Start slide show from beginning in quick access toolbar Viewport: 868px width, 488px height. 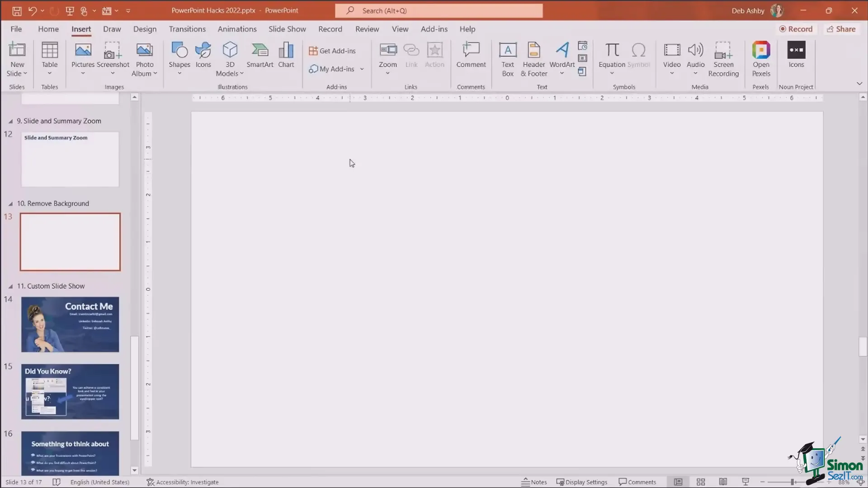point(70,11)
